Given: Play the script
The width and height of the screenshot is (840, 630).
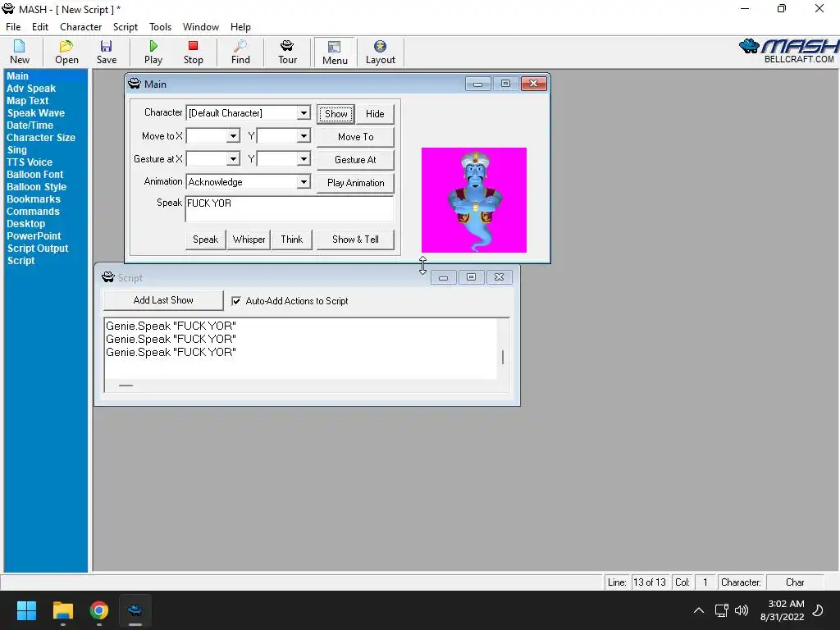Looking at the screenshot, I should [x=153, y=52].
